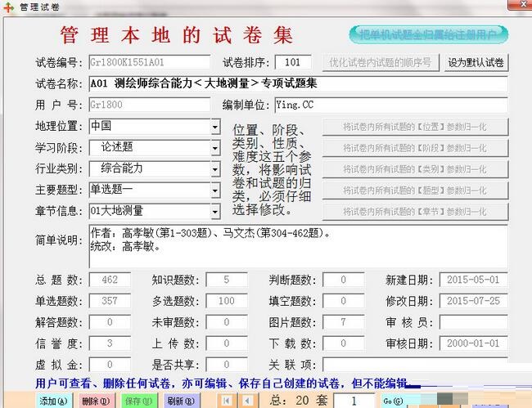This screenshot has height=408, width=532.
Task: Click the 未审题数 field
Action: pos(226,322)
